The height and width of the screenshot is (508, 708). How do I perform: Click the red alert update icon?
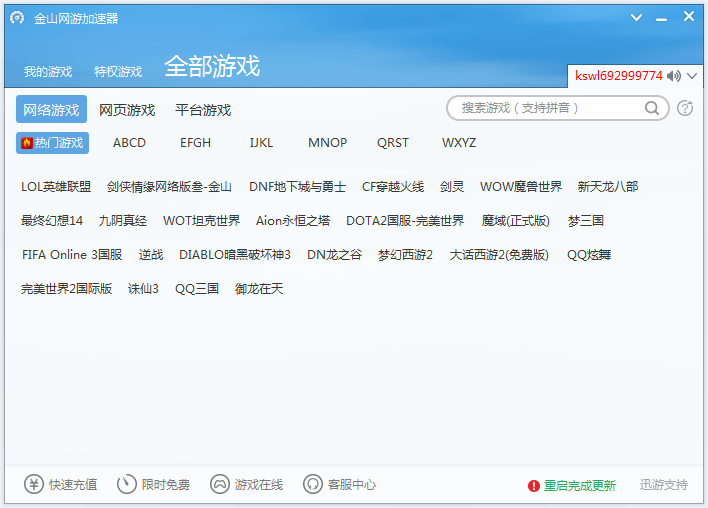pos(534,486)
